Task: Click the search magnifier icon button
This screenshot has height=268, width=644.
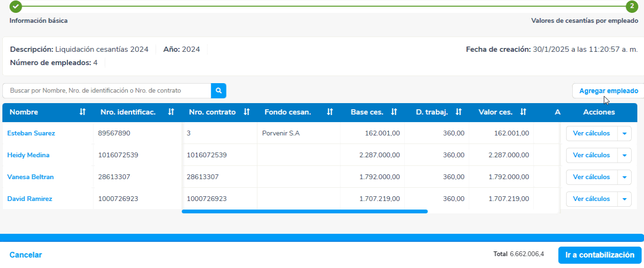Action: coord(218,91)
